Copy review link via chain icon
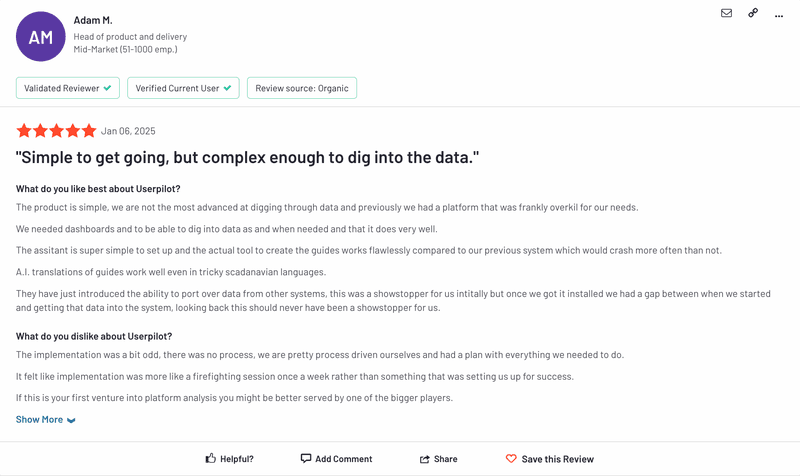The image size is (800, 476). pos(753,13)
